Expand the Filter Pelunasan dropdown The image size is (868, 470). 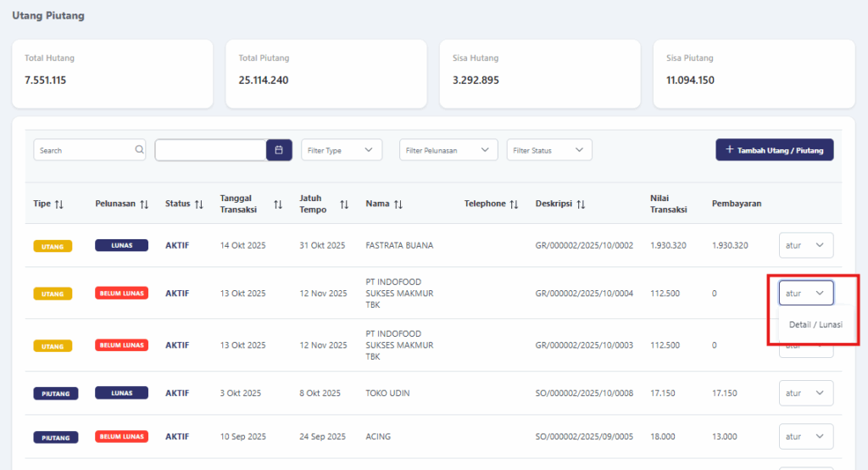(448, 150)
